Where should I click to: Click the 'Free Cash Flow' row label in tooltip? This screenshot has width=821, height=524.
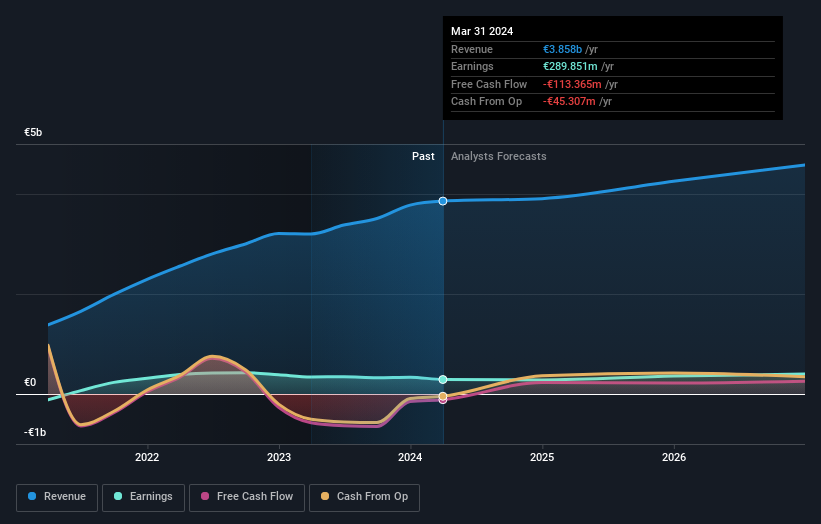point(489,84)
